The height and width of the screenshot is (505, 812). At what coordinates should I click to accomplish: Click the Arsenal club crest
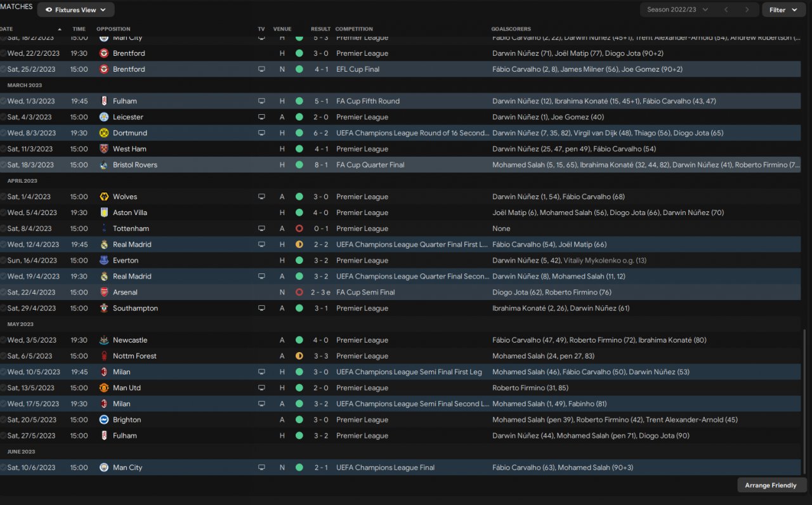pos(104,292)
